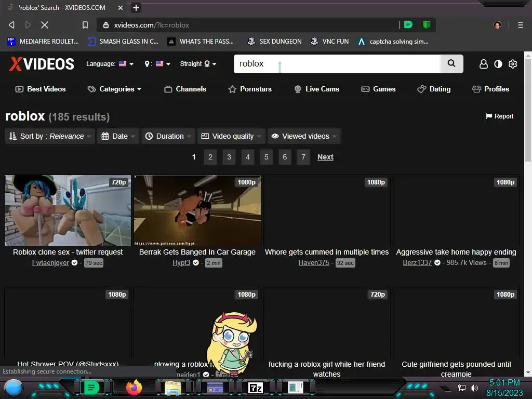Open the site settings gear icon
The width and height of the screenshot is (532, 399).
(x=513, y=64)
